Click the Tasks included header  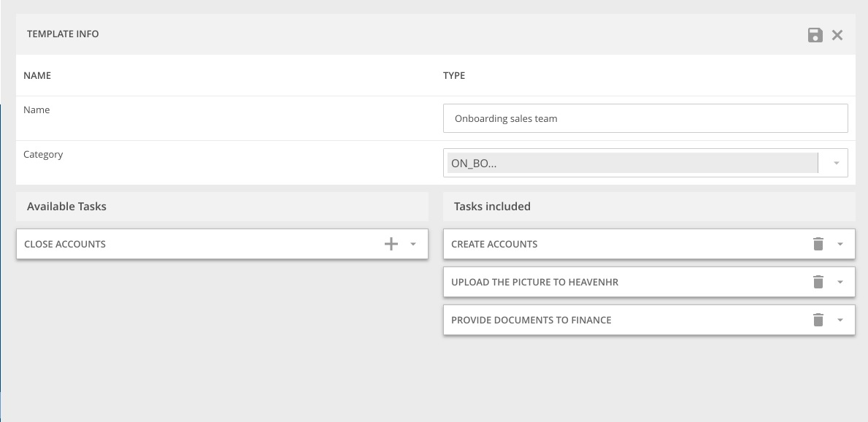491,206
